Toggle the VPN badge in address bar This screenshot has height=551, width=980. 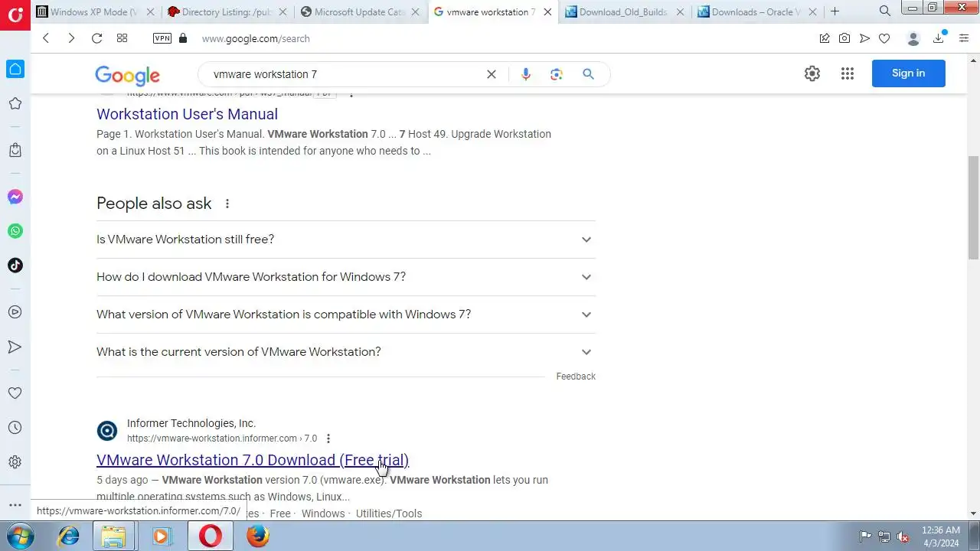click(162, 38)
